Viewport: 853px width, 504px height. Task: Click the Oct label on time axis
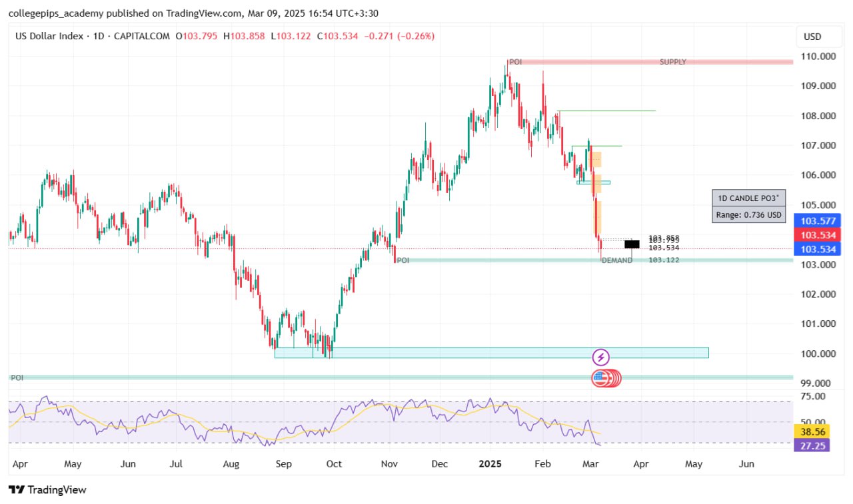click(334, 464)
